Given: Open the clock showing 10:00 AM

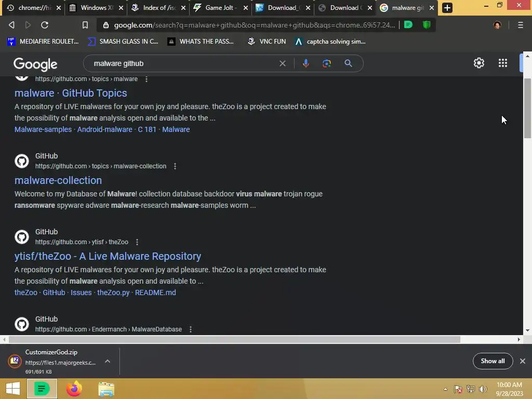Looking at the screenshot, I should [509, 389].
